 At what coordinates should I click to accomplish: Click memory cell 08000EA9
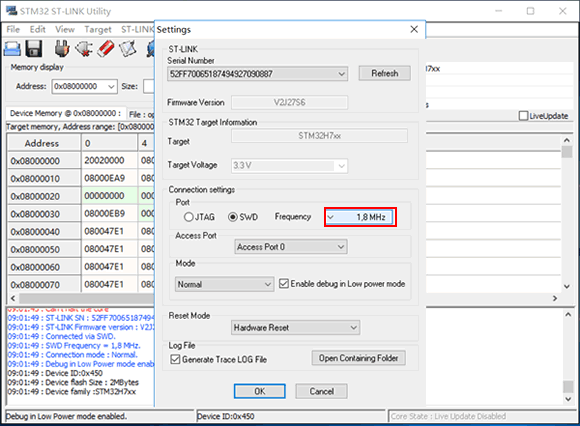(109, 178)
